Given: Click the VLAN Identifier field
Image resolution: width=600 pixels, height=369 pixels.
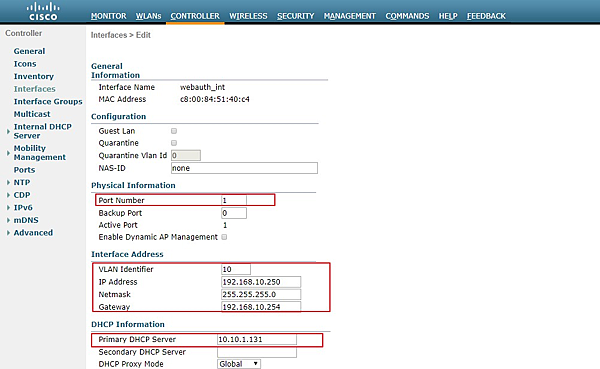Looking at the screenshot, I should click(236, 269).
